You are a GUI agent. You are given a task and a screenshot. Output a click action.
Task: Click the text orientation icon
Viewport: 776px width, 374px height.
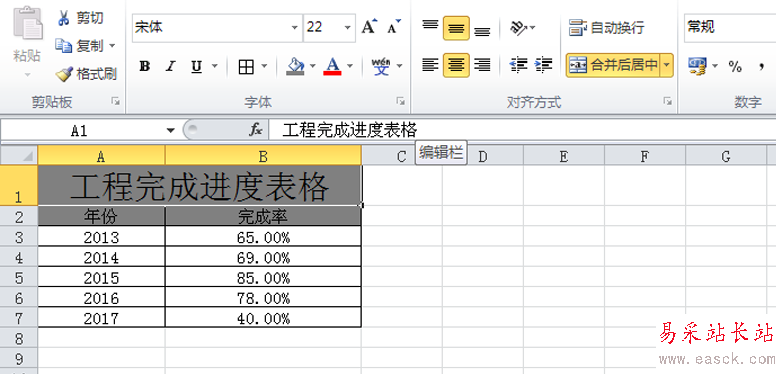click(x=518, y=28)
